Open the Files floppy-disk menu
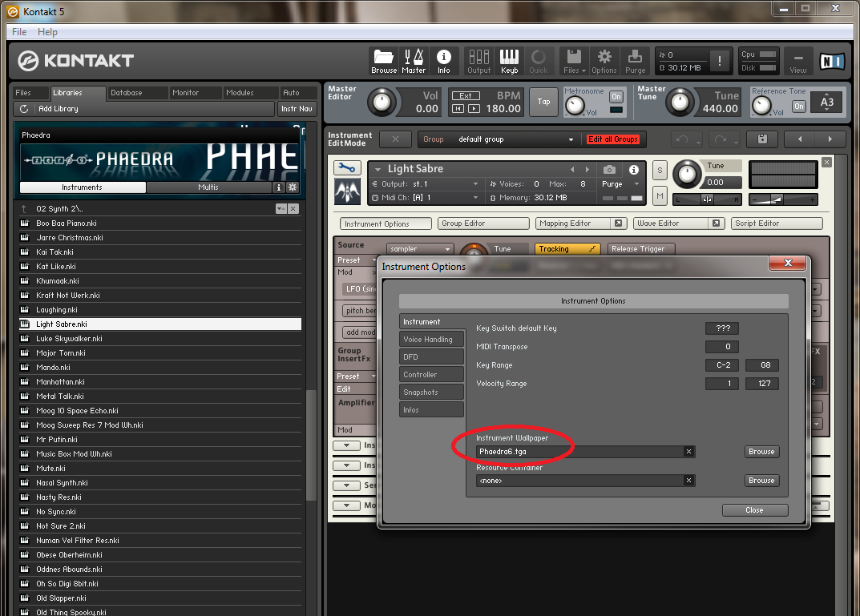This screenshot has width=860, height=616. (574, 61)
